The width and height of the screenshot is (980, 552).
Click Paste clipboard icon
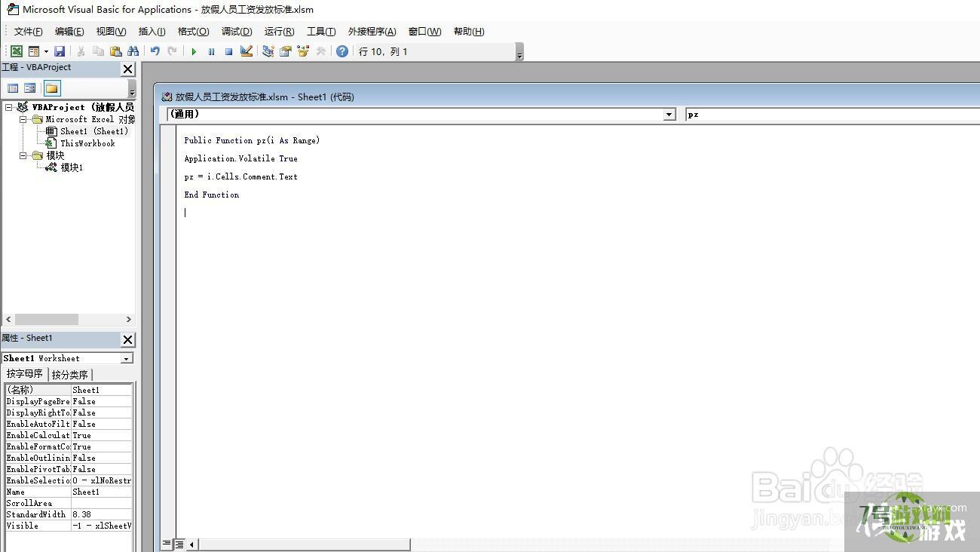click(115, 51)
